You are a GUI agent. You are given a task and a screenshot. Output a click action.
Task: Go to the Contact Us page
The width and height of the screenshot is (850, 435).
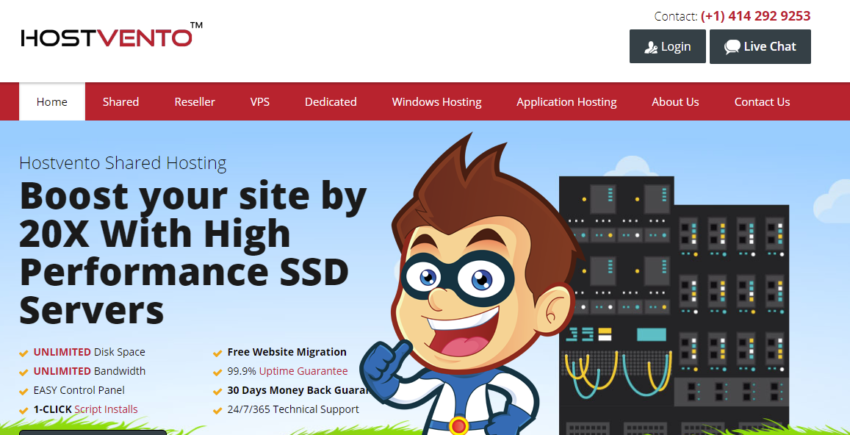(762, 101)
